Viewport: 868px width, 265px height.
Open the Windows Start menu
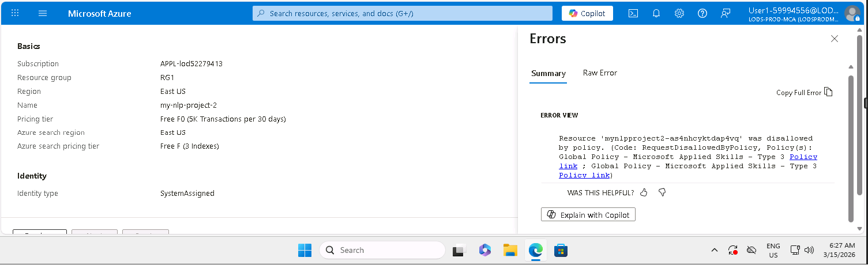[305, 250]
